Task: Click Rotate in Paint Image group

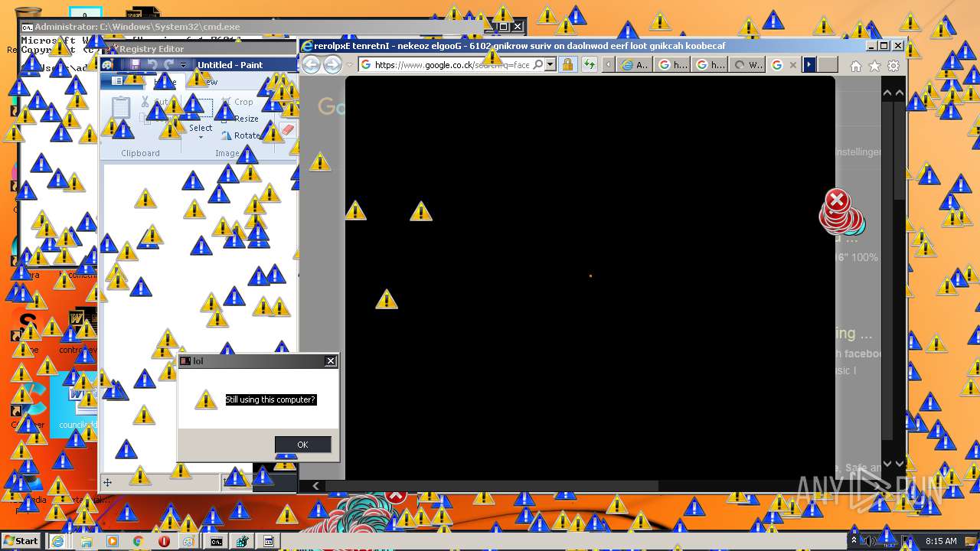Action: 240,135
